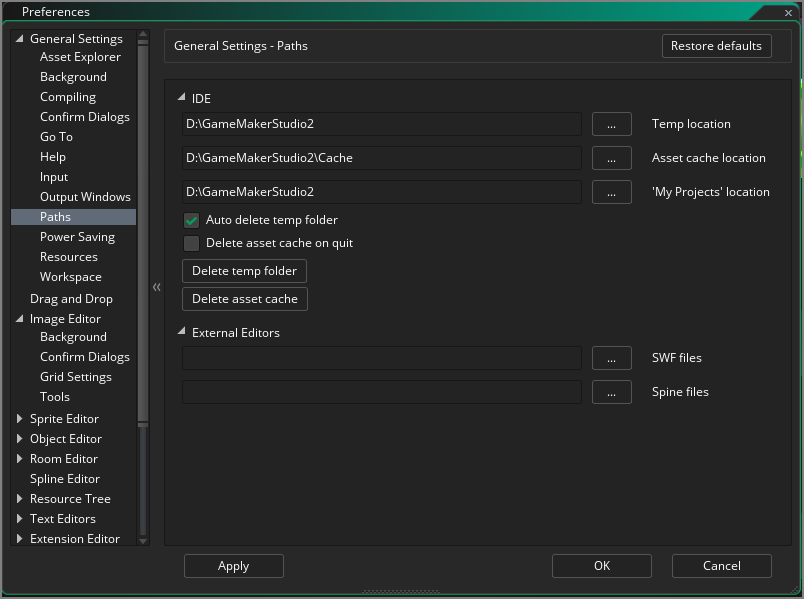Collapse the General Settings tree node
This screenshot has height=599, width=804.
(19, 38)
